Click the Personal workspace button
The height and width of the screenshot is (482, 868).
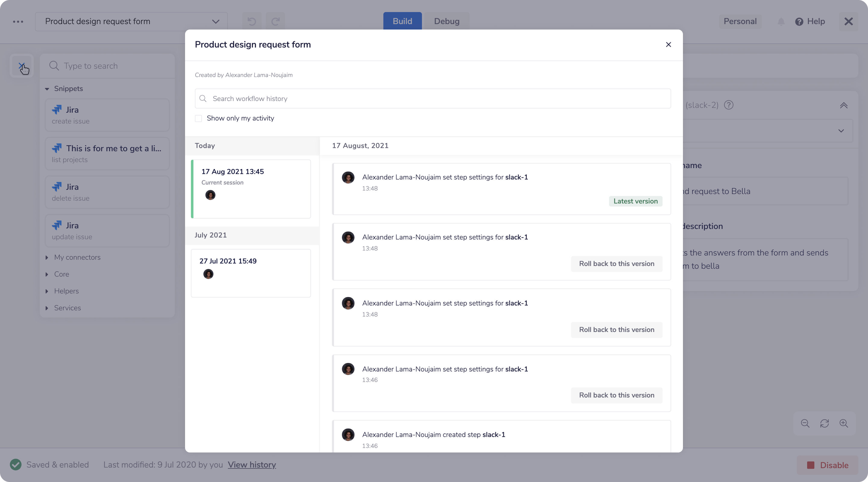(x=740, y=22)
